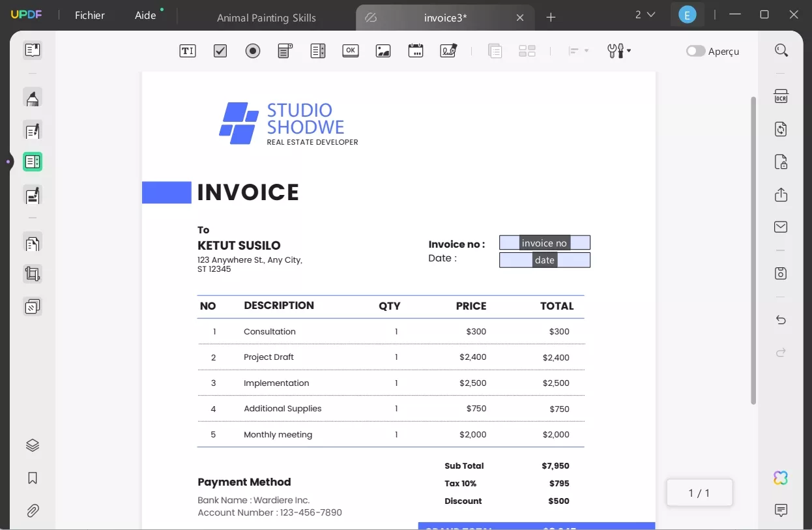
Task: Switch to Animal Painting Skills tab
Action: click(x=266, y=18)
